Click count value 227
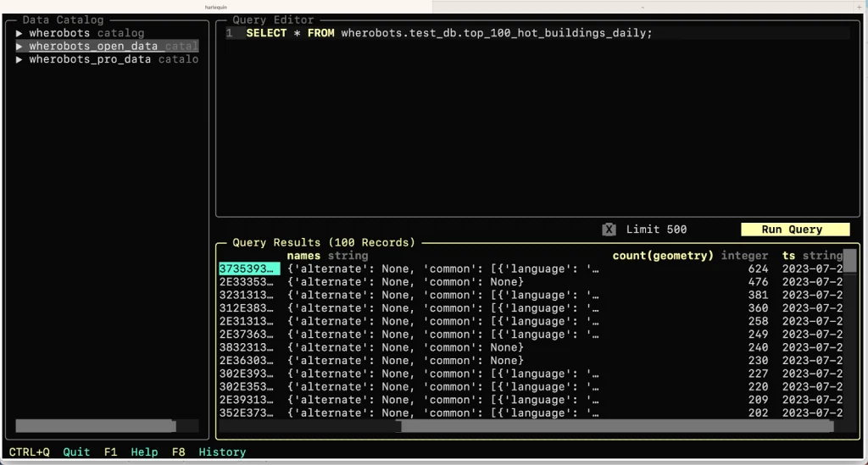 click(x=758, y=374)
